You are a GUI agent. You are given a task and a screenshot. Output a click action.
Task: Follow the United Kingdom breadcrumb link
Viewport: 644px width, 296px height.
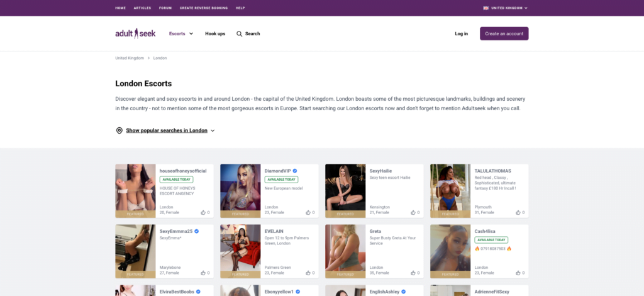[130, 59]
